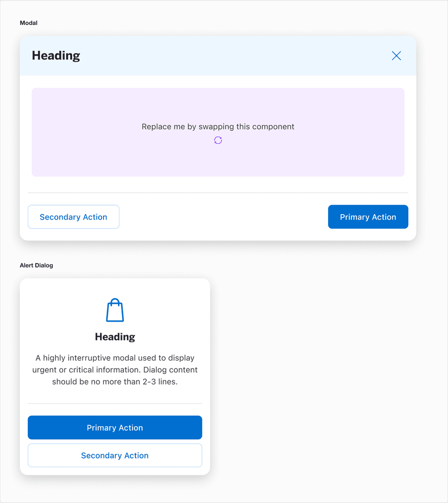Click the bag icon above the dialog heading

[114, 310]
